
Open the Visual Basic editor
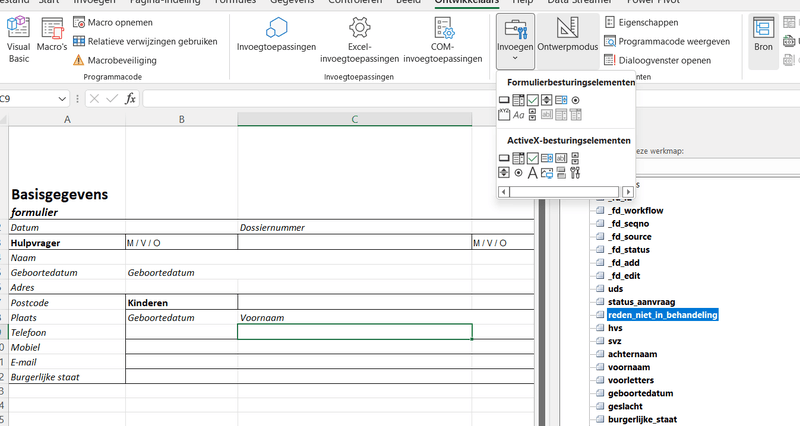click(18, 40)
